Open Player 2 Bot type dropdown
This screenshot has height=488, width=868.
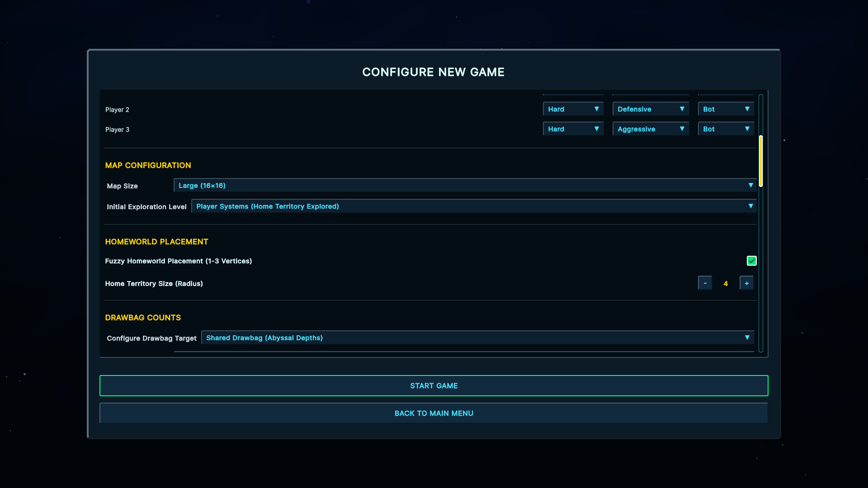click(x=726, y=109)
